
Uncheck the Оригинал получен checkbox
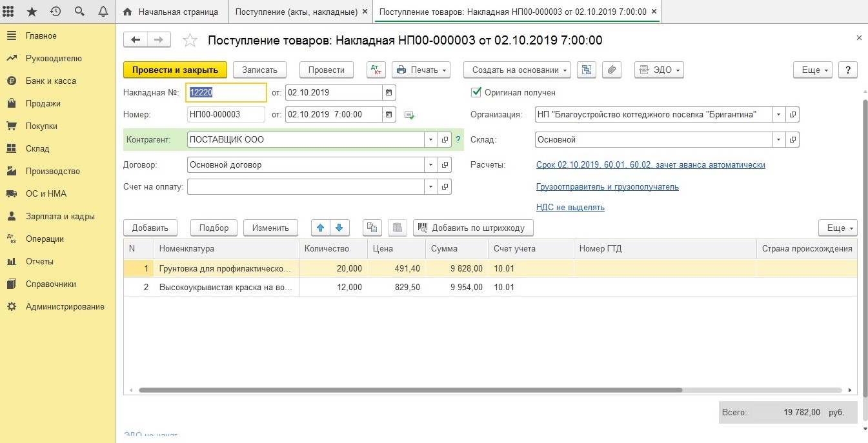476,92
